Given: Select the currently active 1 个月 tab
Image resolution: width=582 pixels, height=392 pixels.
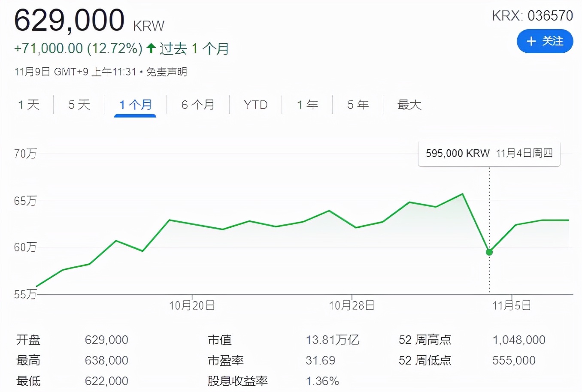Looking at the screenshot, I should [x=135, y=104].
